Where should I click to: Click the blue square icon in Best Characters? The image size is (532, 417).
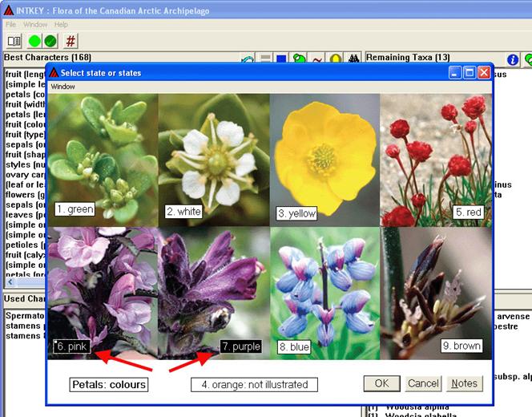(x=281, y=59)
